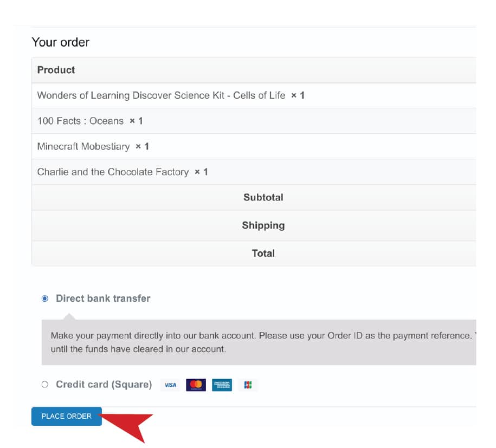Click the American Express card icon
Image resolution: width=496 pixels, height=448 pixels.
[x=222, y=385]
